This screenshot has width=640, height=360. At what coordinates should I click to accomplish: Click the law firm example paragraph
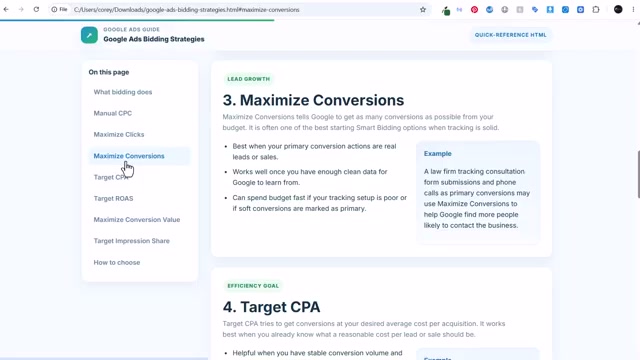(477, 198)
